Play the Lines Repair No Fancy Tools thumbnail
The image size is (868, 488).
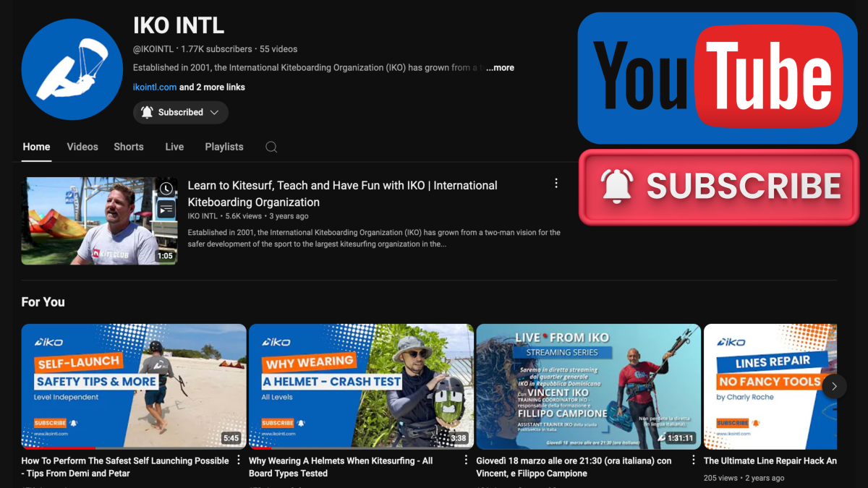coord(770,387)
